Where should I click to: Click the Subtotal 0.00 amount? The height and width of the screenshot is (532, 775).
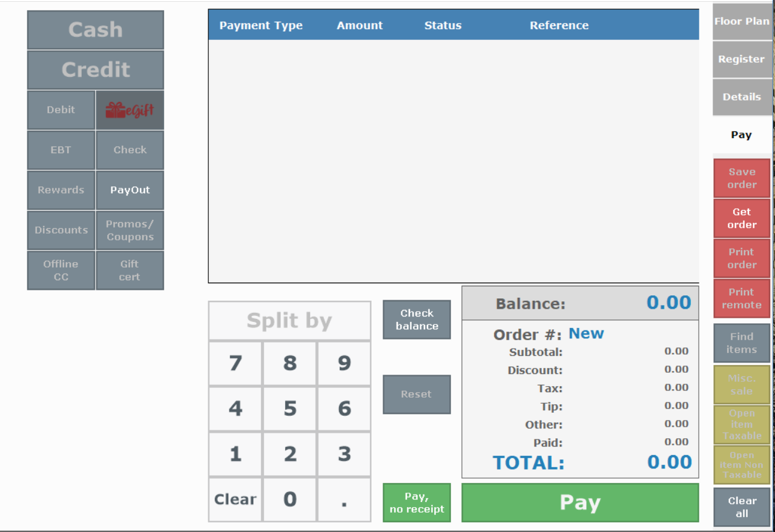(676, 351)
